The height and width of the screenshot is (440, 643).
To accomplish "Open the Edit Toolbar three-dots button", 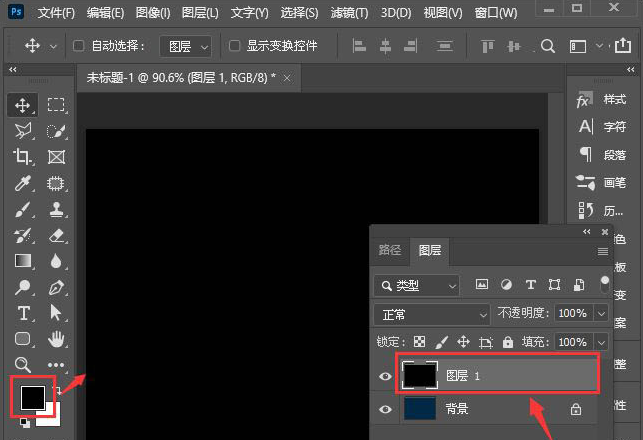I will [56, 365].
